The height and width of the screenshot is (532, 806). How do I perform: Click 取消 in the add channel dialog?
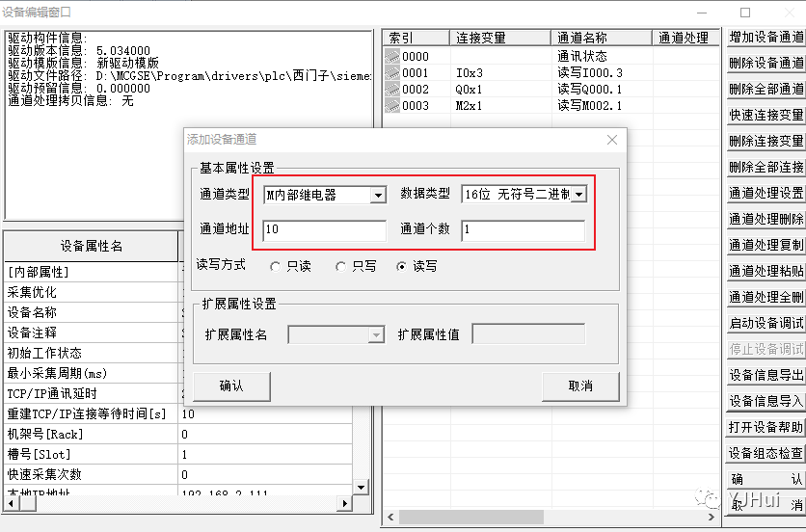click(x=580, y=386)
